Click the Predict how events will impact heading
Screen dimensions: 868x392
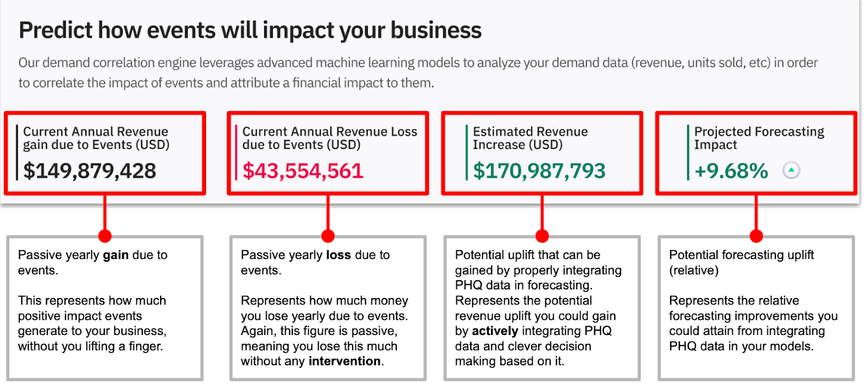point(250,30)
